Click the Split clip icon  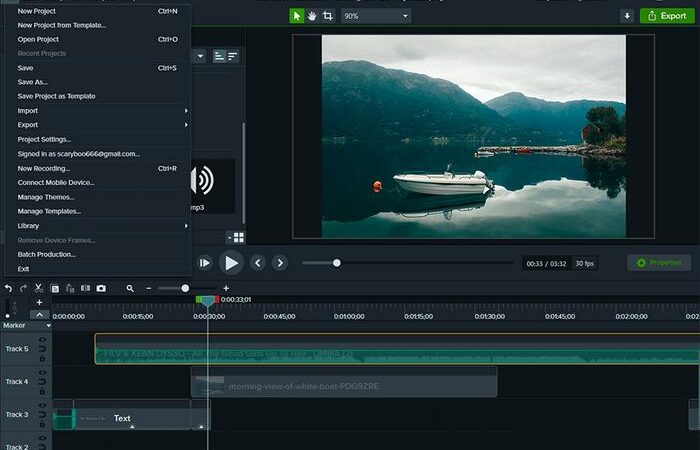[x=85, y=288]
